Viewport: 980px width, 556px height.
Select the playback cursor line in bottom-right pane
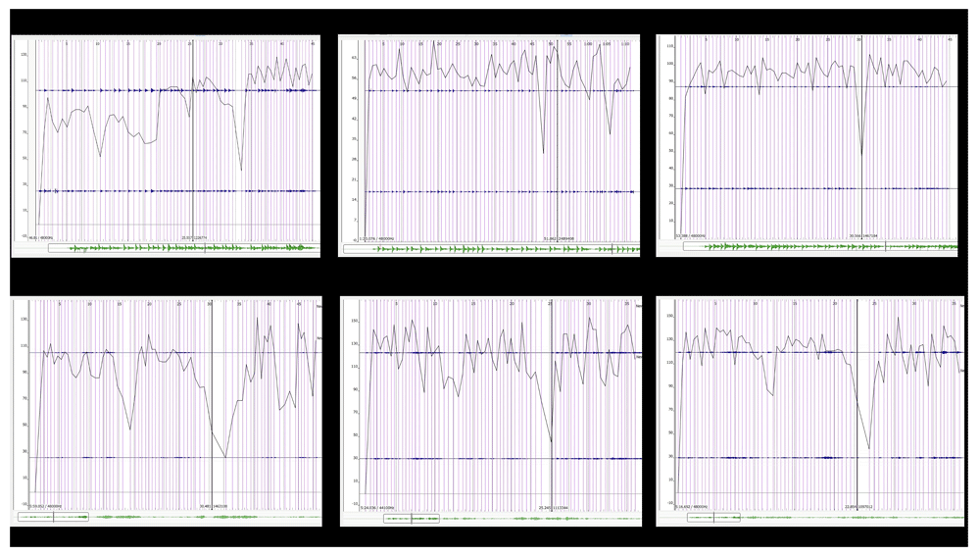(857, 403)
